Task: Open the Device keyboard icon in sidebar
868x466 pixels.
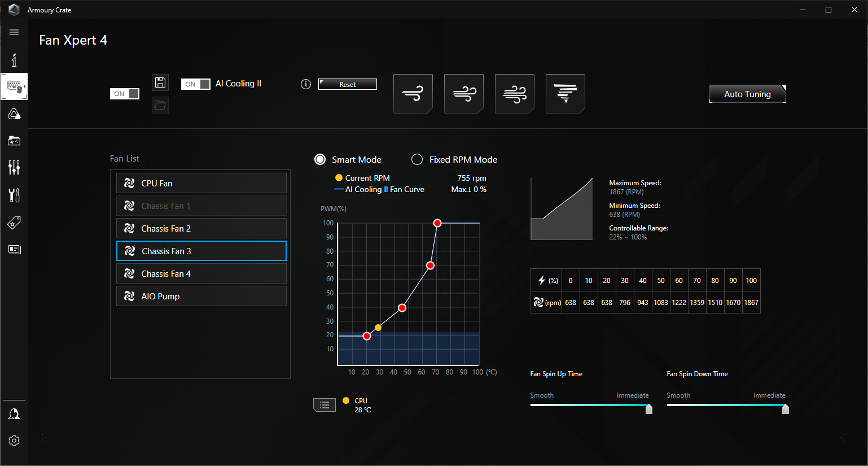Action: (14, 86)
